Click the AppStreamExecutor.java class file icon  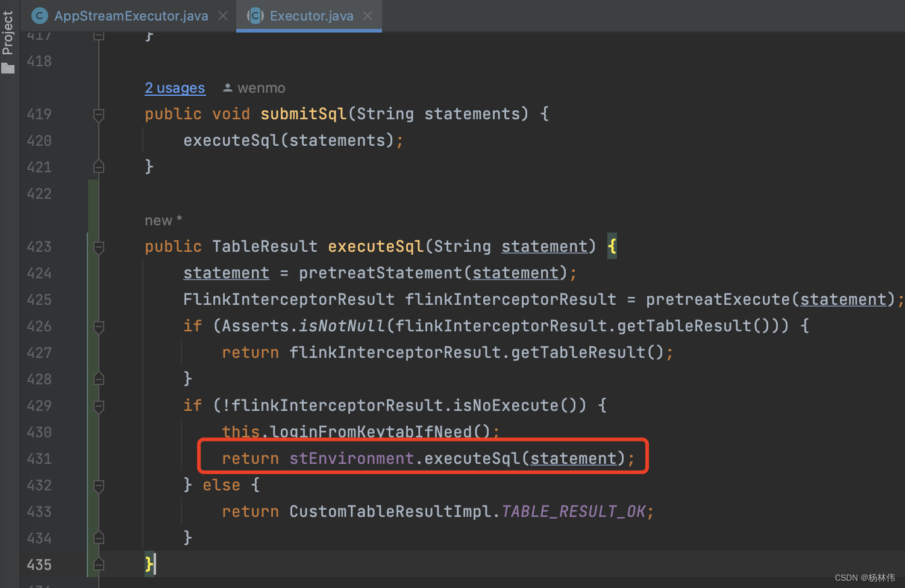click(39, 16)
